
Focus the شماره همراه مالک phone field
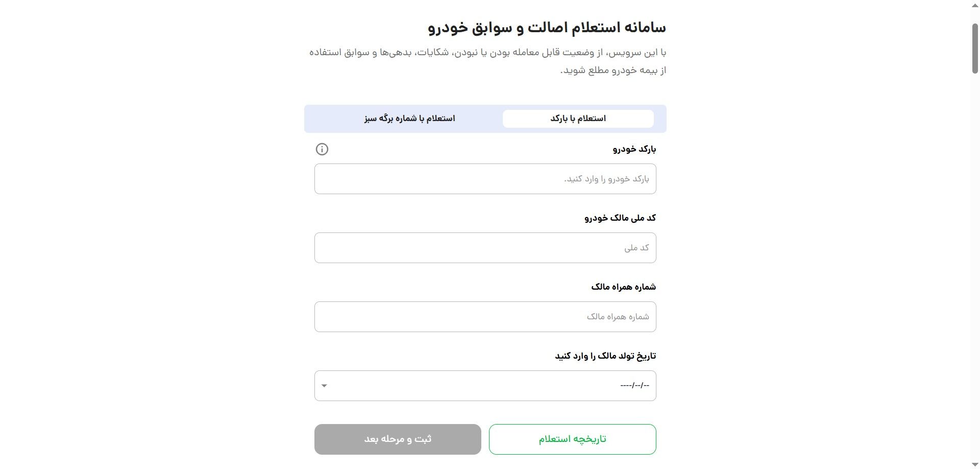point(485,316)
